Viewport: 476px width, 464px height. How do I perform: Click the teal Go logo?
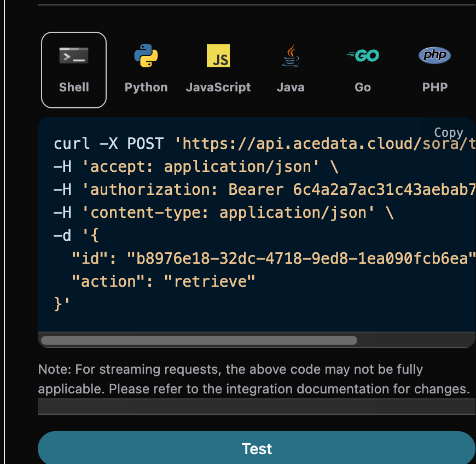coord(363,55)
